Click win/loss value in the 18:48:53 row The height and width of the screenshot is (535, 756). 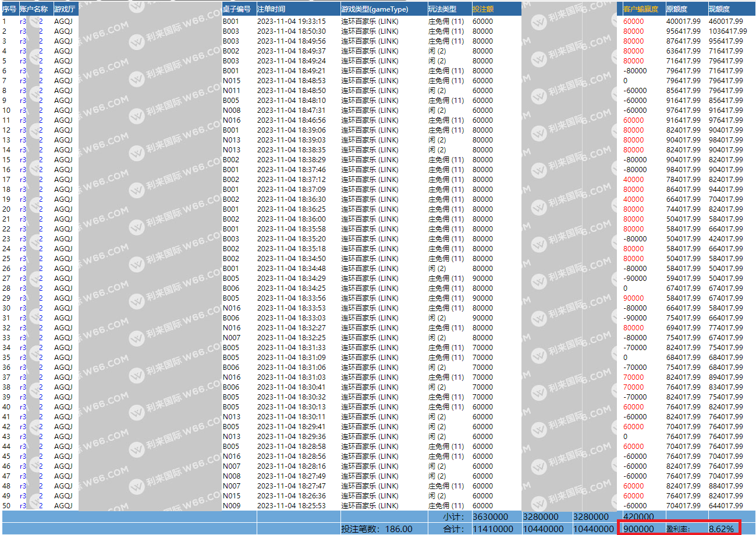(626, 81)
